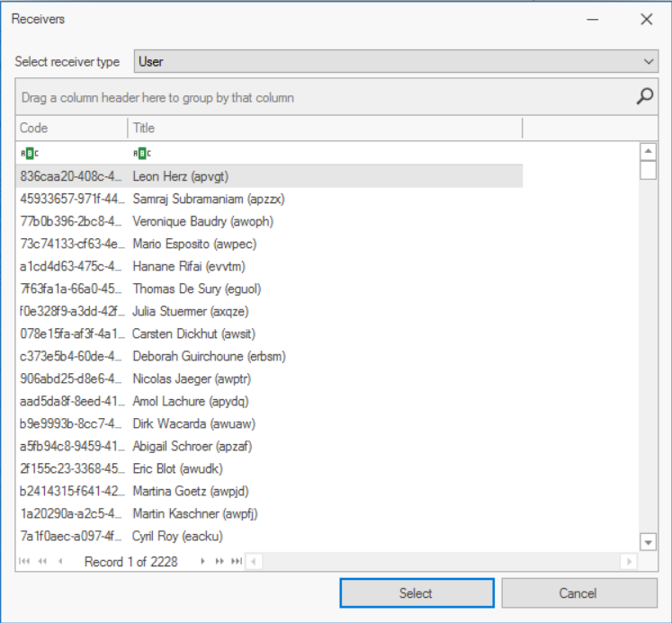Click code cell 2f155c23-3368-45...
The width and height of the screenshot is (672, 623).
click(x=72, y=469)
